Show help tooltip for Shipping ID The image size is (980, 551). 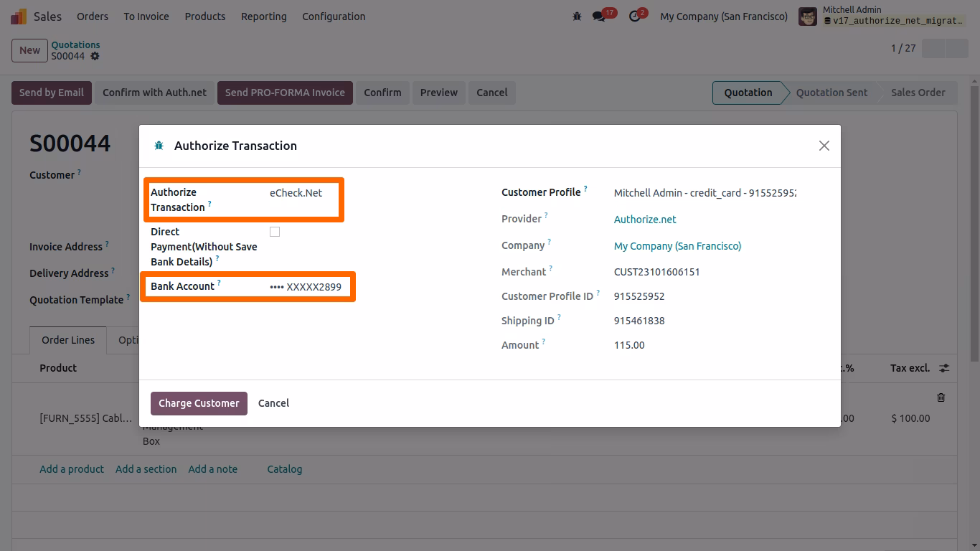(x=559, y=317)
